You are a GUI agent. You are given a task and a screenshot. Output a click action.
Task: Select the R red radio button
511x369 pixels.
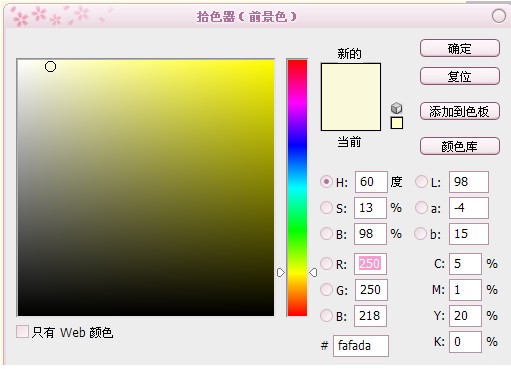tap(326, 264)
